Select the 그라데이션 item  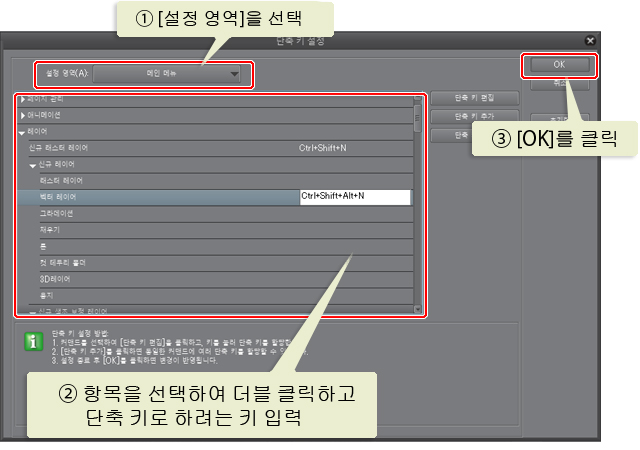tap(58, 213)
